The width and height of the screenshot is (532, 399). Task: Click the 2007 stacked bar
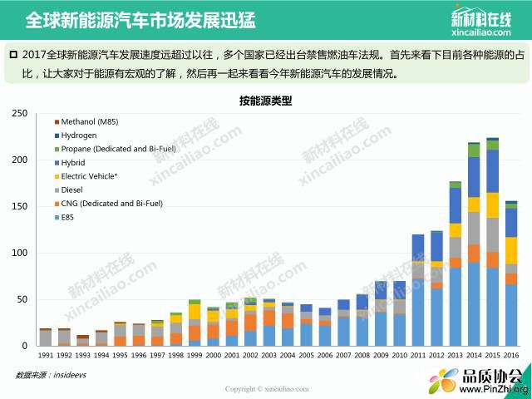pos(343,323)
